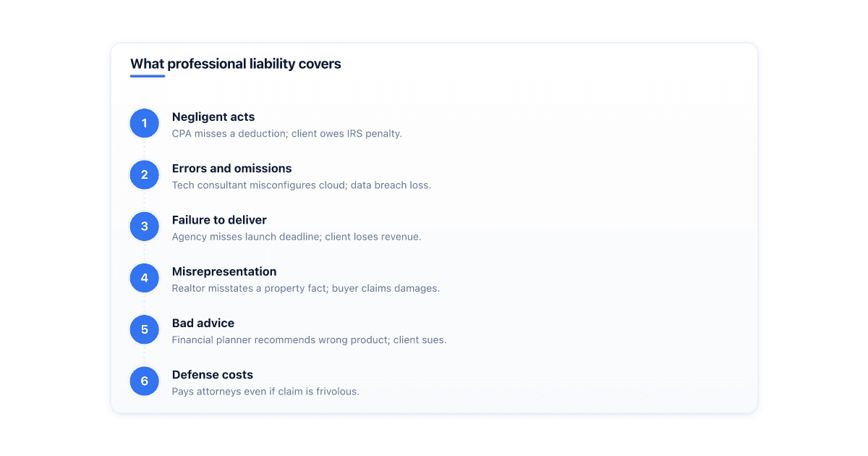Select the Negligent acts heading

[213, 117]
